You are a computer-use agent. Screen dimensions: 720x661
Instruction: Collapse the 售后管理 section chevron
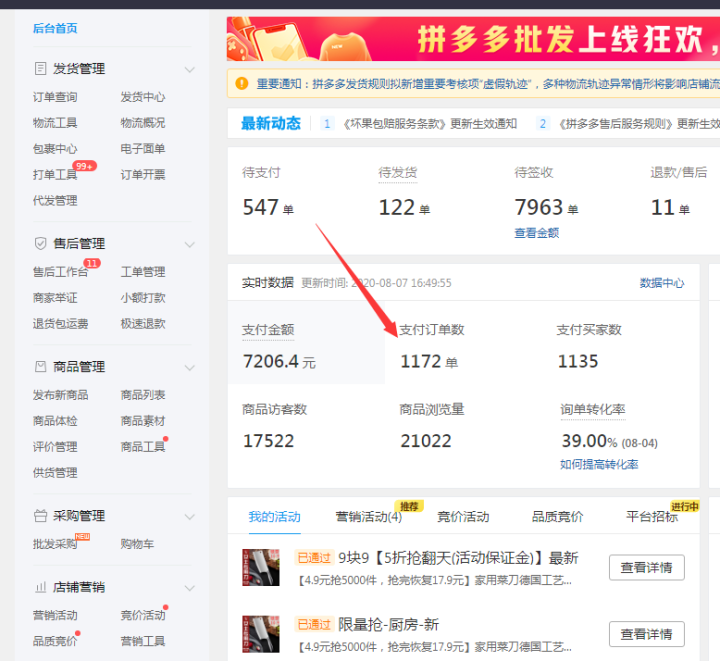point(190,244)
